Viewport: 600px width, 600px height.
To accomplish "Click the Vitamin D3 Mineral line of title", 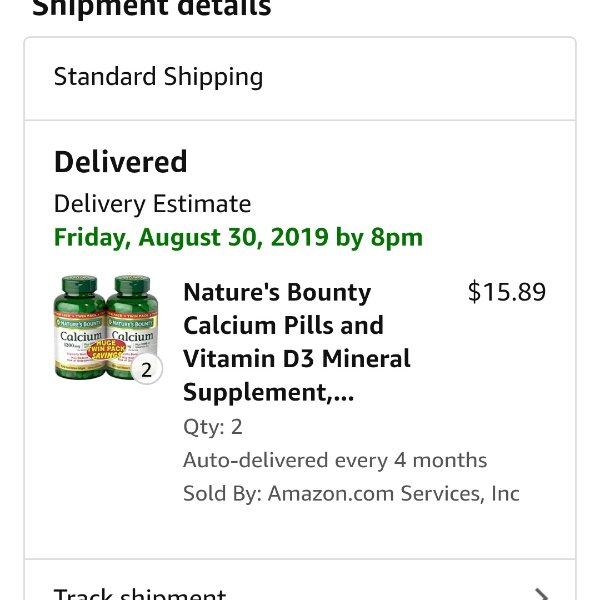I will pyautogui.click(x=296, y=359).
